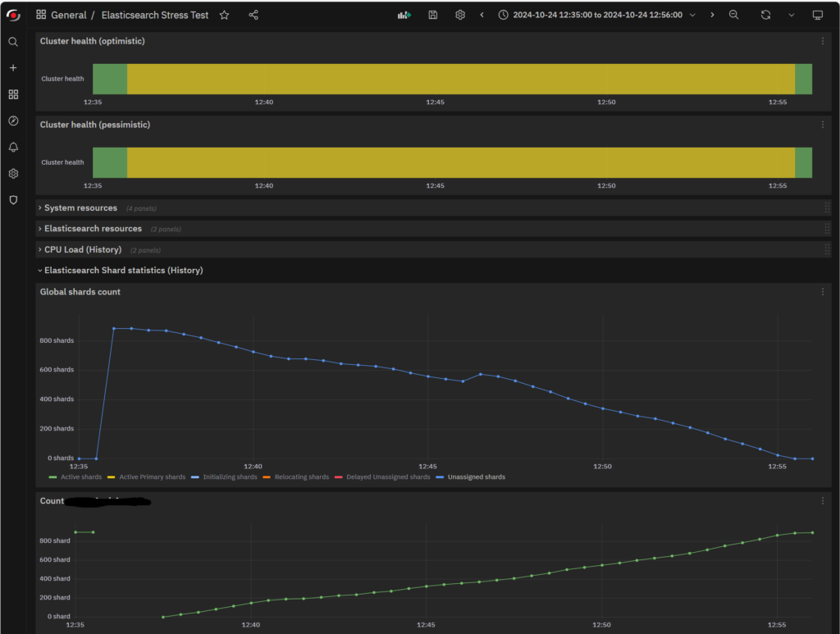This screenshot has height=634, width=840.
Task: Open the sidebar search icon
Action: (x=13, y=42)
